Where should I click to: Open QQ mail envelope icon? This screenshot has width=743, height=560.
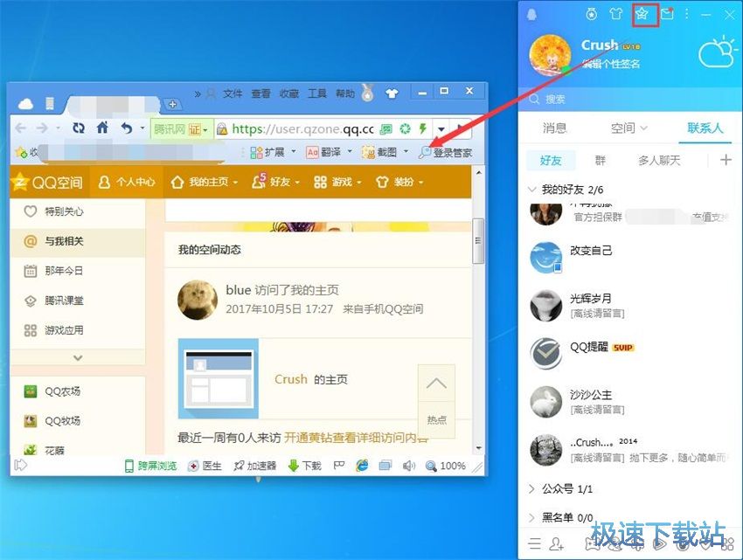point(668,14)
